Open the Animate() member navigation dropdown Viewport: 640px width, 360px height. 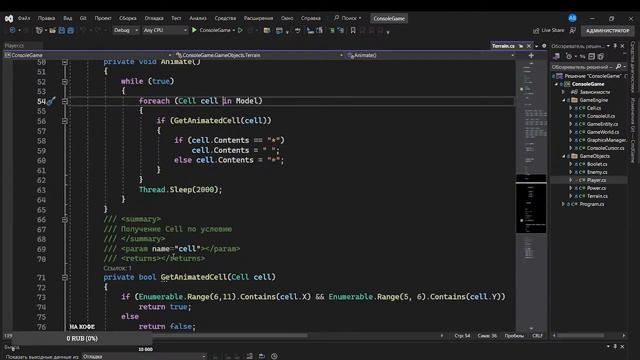point(431,55)
